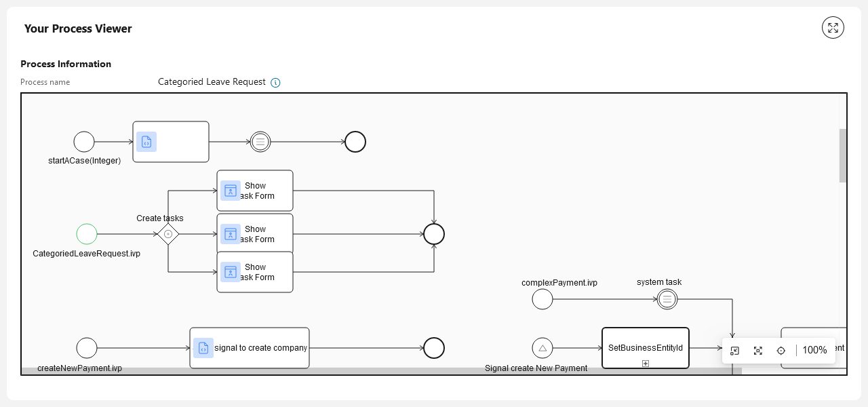Screen dimensions: 868x407
Task: Open the info icon beside Categoried Leave Request
Action: pyautogui.click(x=275, y=83)
